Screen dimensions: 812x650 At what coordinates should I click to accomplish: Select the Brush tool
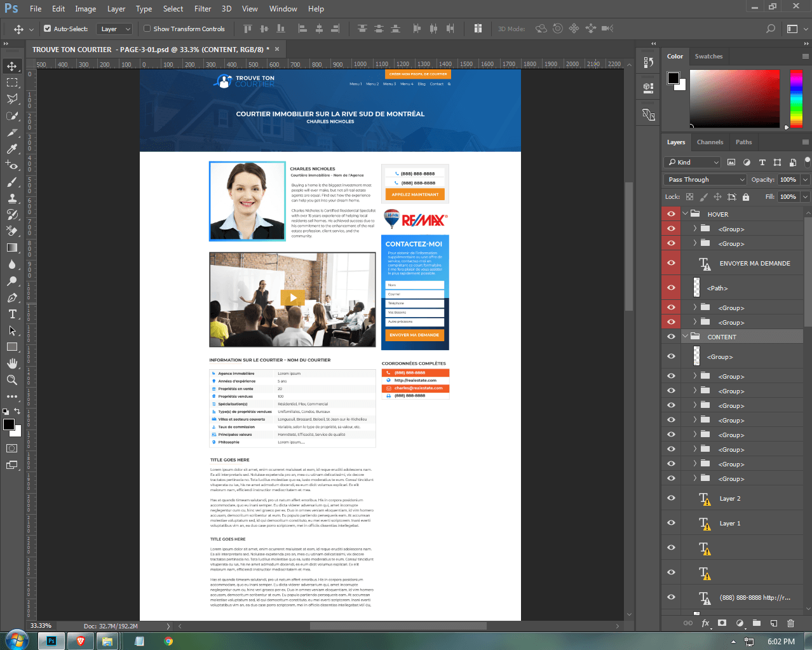(12, 182)
